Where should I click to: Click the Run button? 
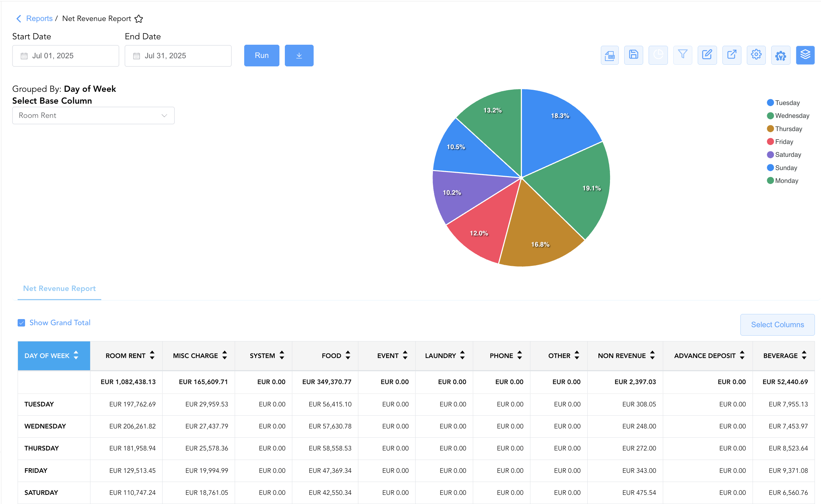(x=262, y=56)
